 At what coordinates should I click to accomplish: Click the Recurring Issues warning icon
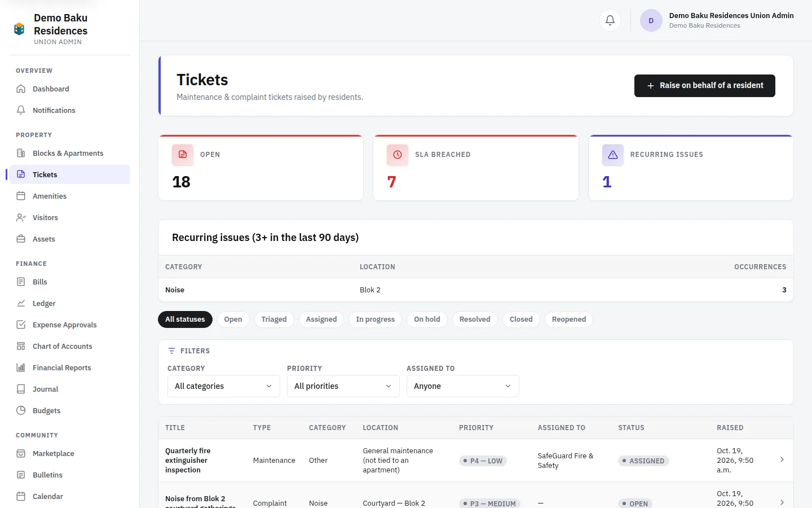click(x=613, y=155)
